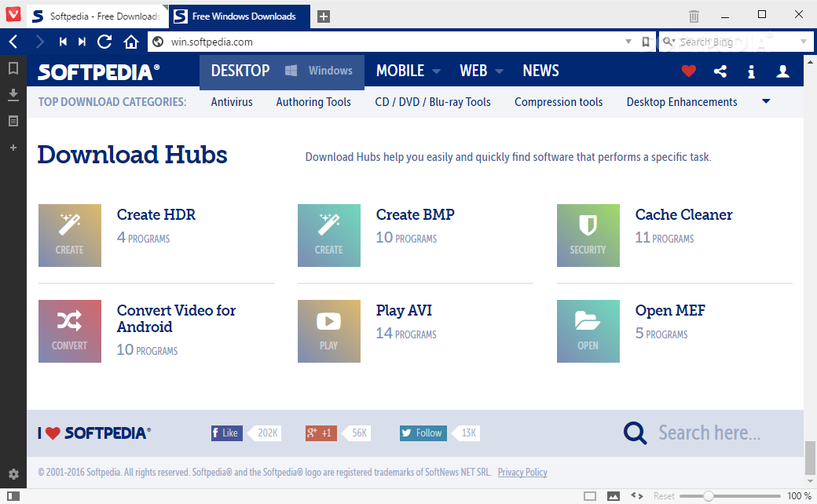817x504 pixels.
Task: Select the Windows platform item
Action: tap(319, 71)
